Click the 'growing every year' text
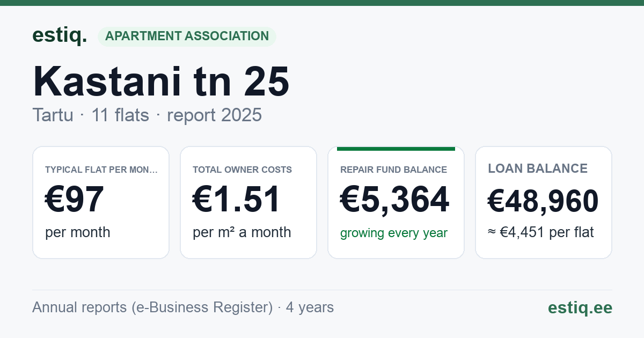 pos(394,233)
